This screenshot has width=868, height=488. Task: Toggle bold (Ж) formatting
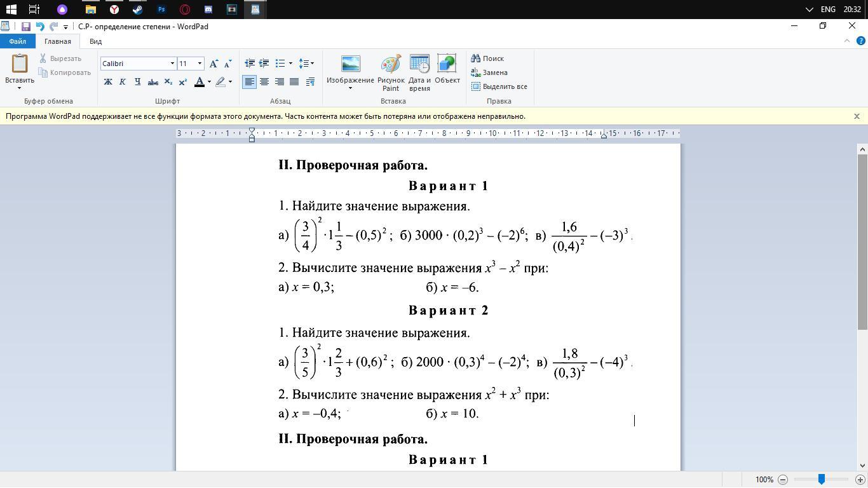coord(108,82)
